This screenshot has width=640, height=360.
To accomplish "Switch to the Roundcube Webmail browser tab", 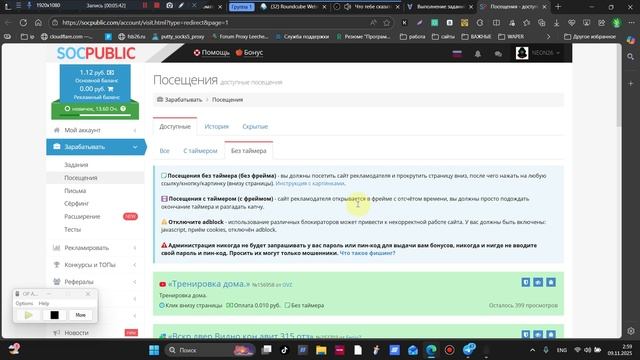I will (x=293, y=7).
